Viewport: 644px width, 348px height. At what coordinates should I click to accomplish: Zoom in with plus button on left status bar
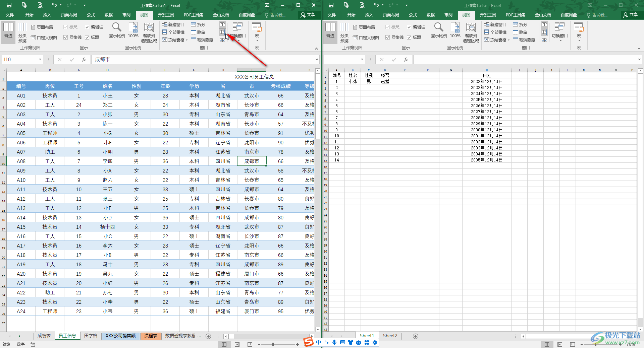[x=298, y=344]
